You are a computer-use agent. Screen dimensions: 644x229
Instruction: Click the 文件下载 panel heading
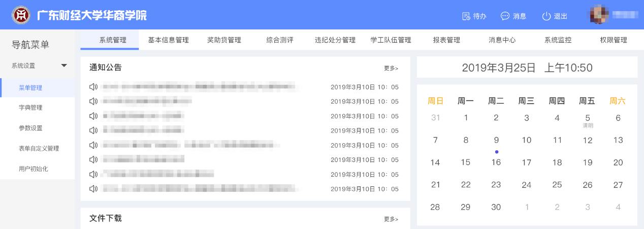[x=106, y=218]
